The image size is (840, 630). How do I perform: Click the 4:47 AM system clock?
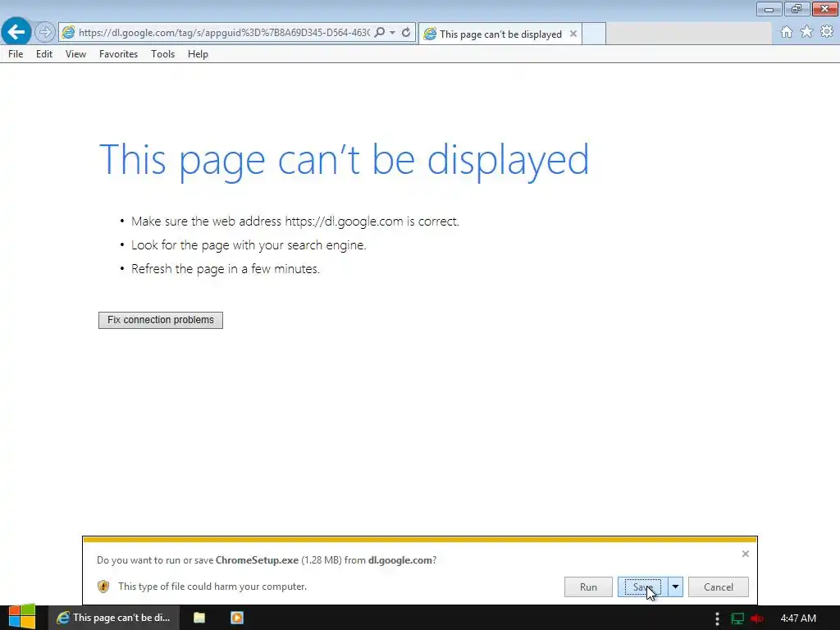pos(798,619)
